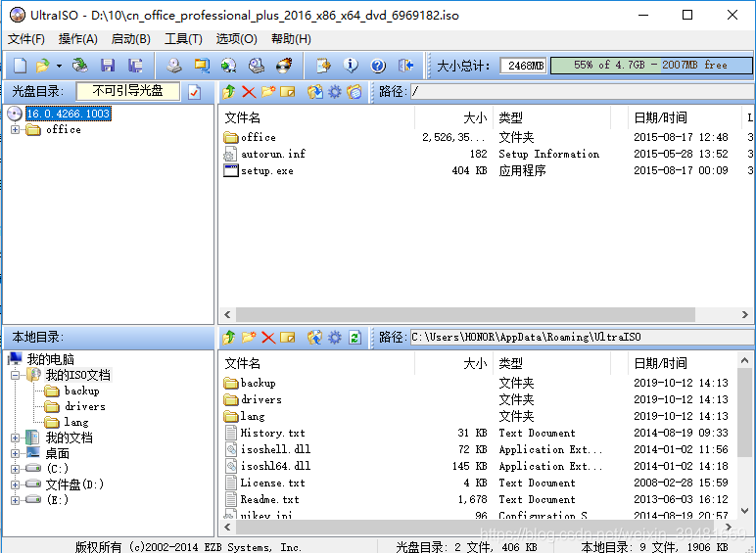756x553 pixels.
Task: Expand the 桌面 tree node
Action: (x=16, y=453)
